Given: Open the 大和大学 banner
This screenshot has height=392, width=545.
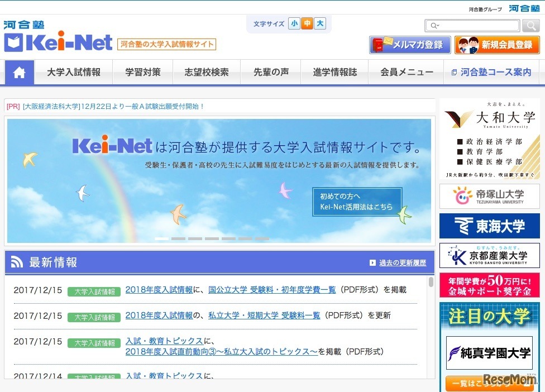Looking at the screenshot, I should pyautogui.click(x=489, y=138).
